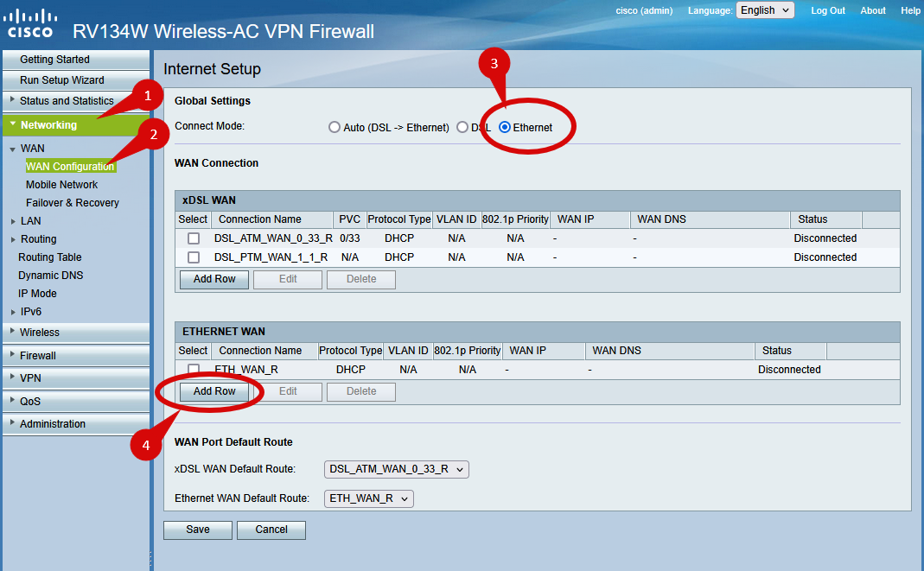This screenshot has width=924, height=571.
Task: Click the ETH_WAN_R connection name
Action: (x=246, y=370)
